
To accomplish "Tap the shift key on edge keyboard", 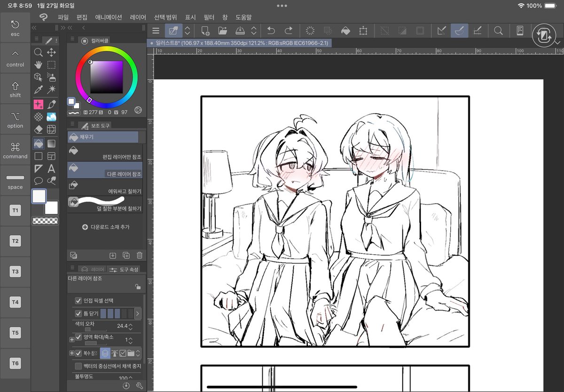I will click(15, 89).
